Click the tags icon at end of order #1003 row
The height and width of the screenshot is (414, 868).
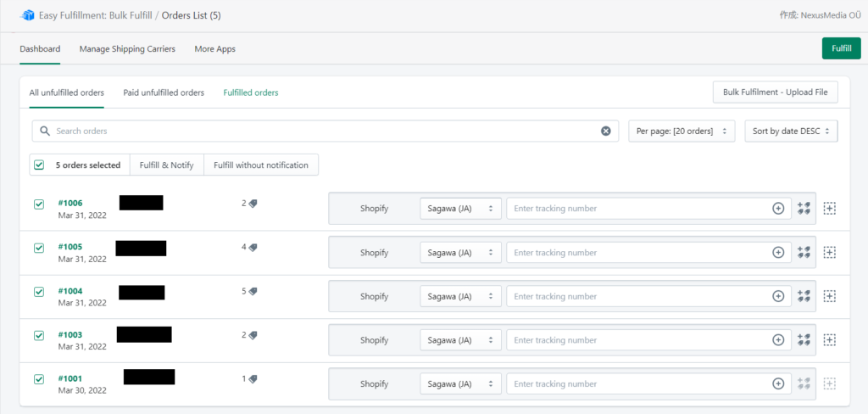pyautogui.click(x=804, y=339)
